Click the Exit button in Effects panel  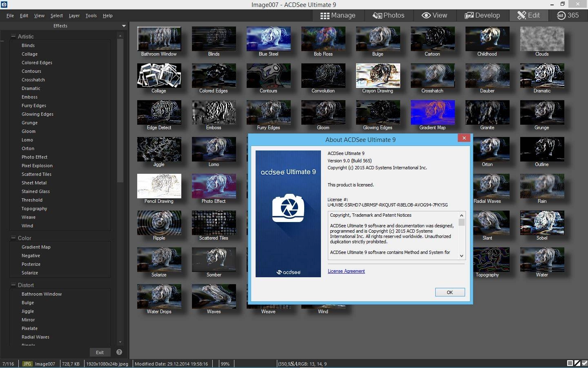pos(100,352)
